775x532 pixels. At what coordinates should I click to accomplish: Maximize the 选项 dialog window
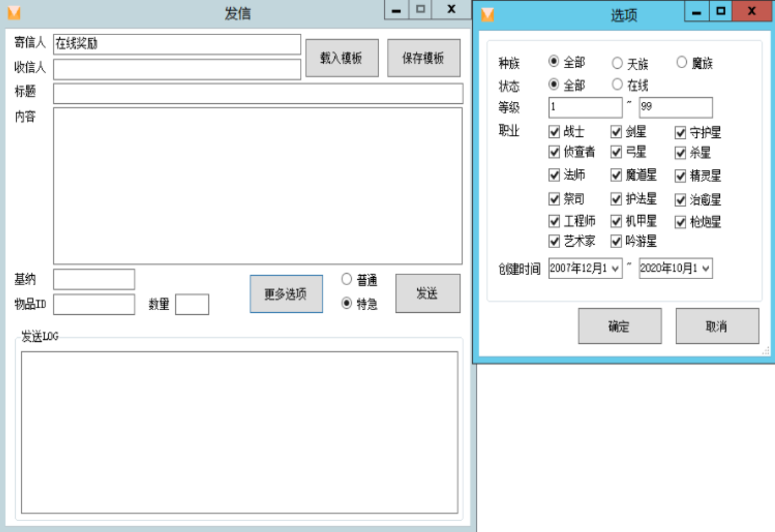coord(721,11)
